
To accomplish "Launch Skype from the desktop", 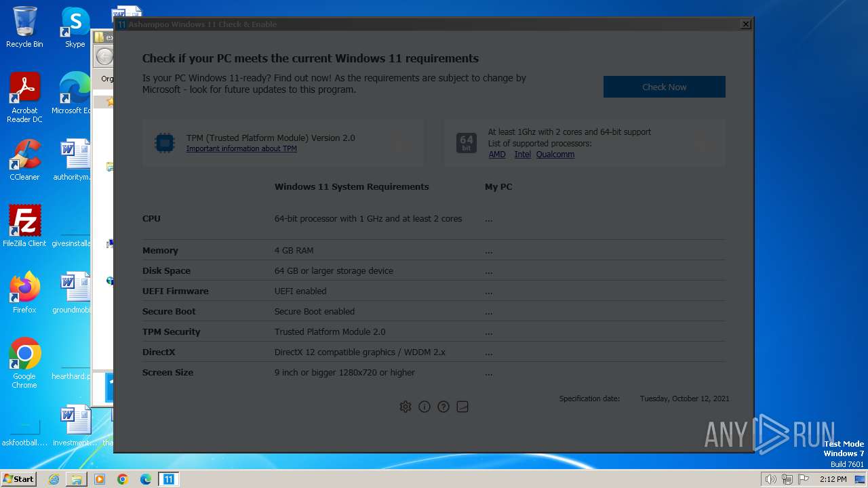I will pyautogui.click(x=75, y=27).
